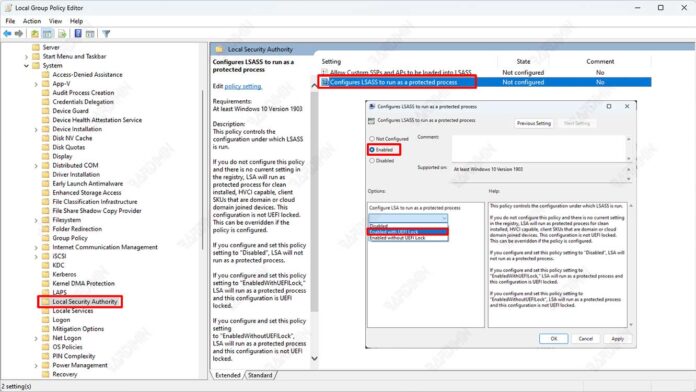Click the Setting column header
The width and height of the screenshot is (696, 392).
pos(331,61)
